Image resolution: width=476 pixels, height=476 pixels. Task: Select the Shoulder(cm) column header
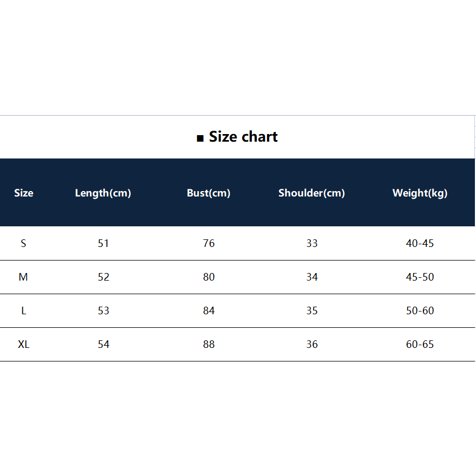(312, 193)
